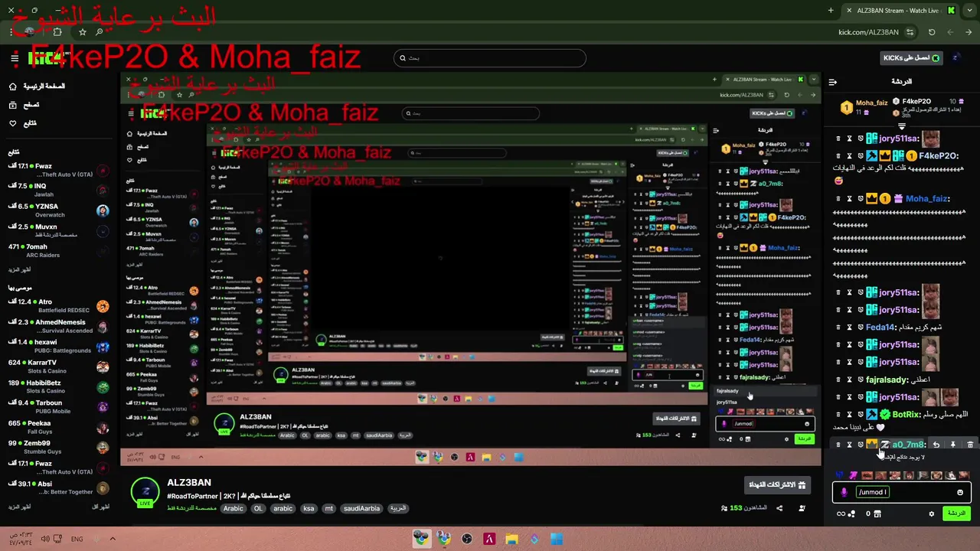Image resolution: width=980 pixels, height=551 pixels.
Task: Reply to a0_7m8's highlighted message
Action: click(936, 445)
